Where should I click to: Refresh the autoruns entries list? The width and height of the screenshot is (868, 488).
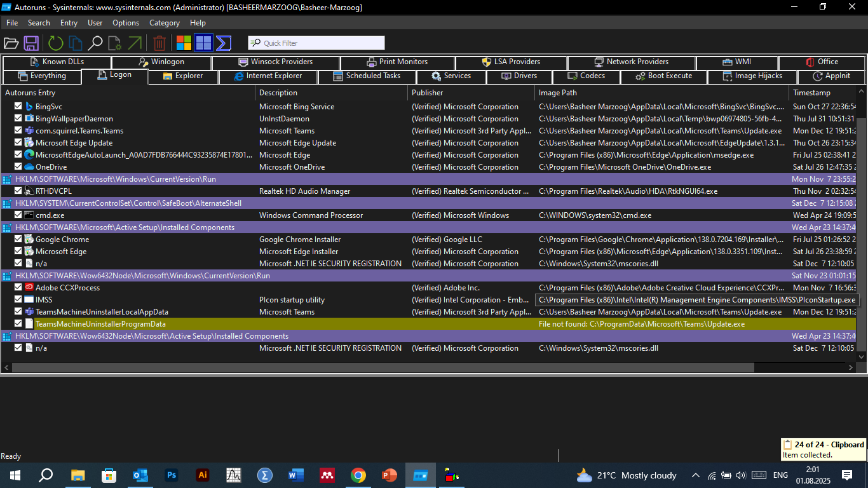pos(55,43)
